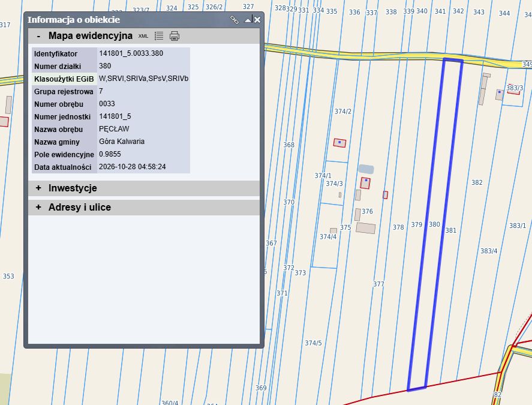Select parcel 383/1 on the map
Image resolution: width=532 pixels, height=405 pixels.
pos(518,226)
